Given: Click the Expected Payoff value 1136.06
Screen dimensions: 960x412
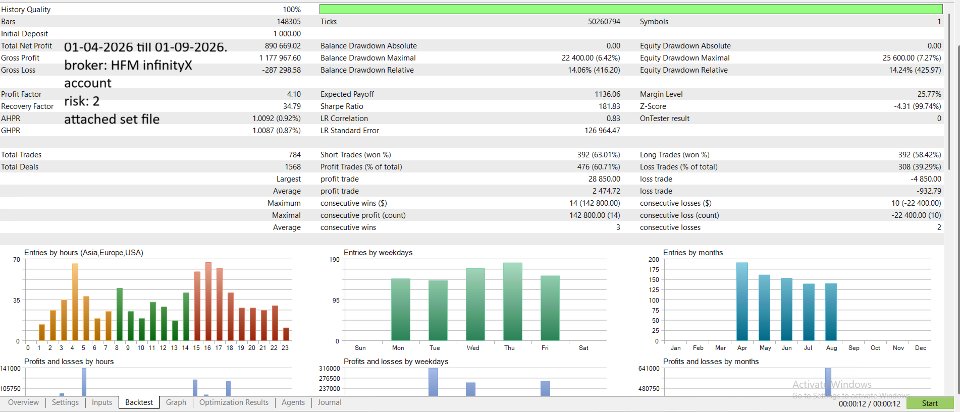Looking at the screenshot, I should [x=607, y=94].
